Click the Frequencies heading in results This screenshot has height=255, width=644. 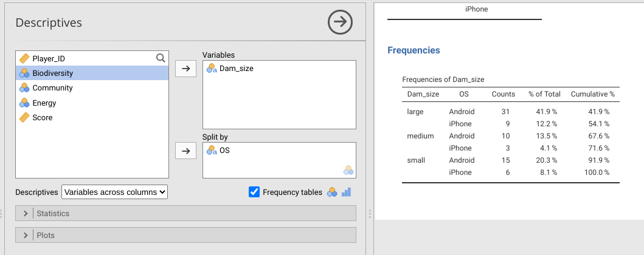414,50
